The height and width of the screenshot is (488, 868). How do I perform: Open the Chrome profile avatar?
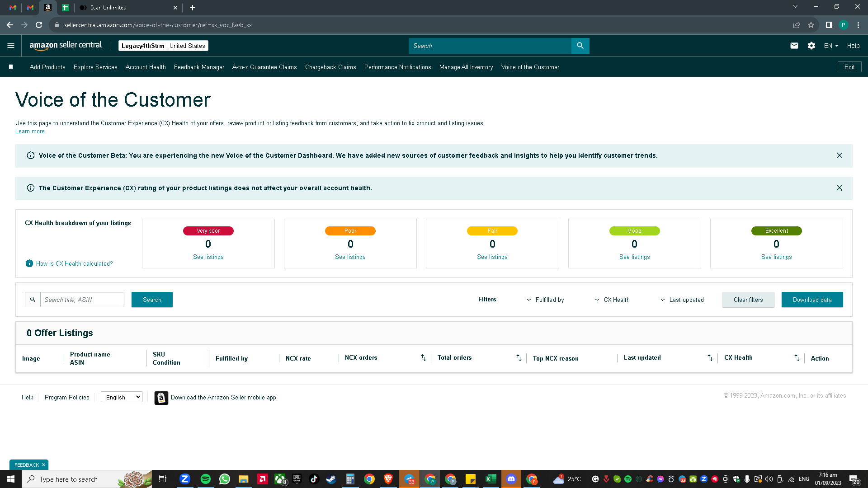[x=843, y=25]
